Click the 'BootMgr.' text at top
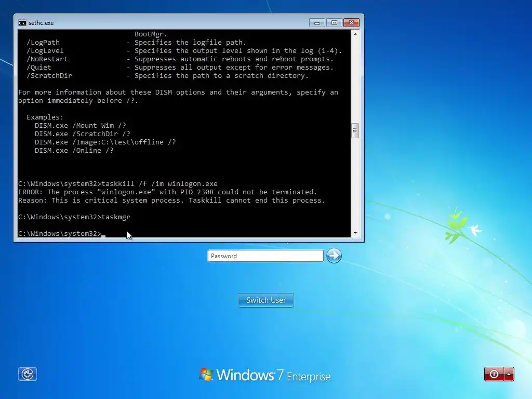This screenshot has height=399, width=532. coord(151,34)
